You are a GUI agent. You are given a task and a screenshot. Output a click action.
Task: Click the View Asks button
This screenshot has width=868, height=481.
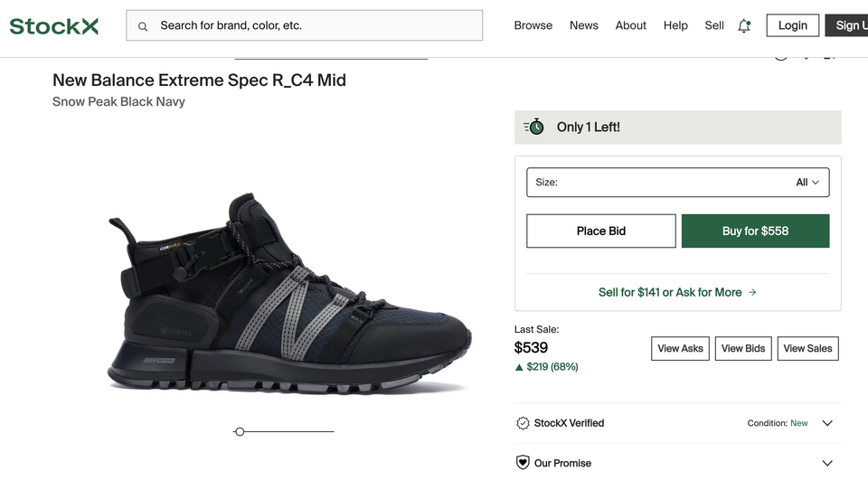coord(680,349)
